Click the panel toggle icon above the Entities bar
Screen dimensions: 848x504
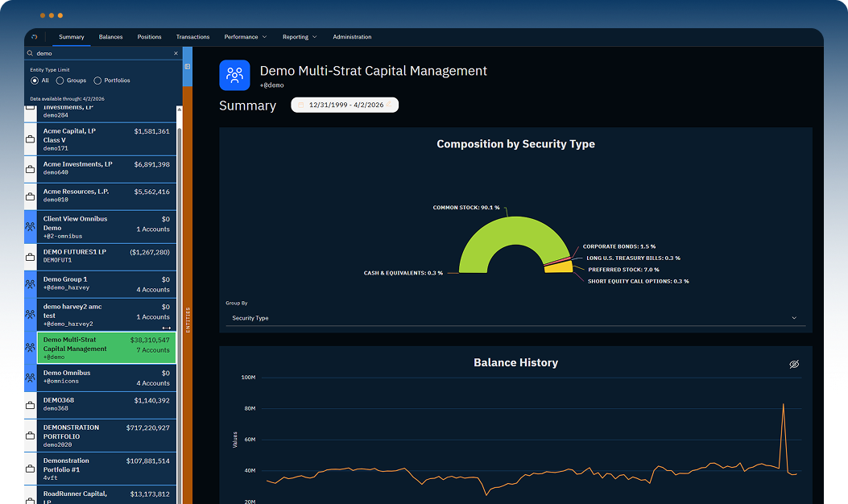point(188,67)
